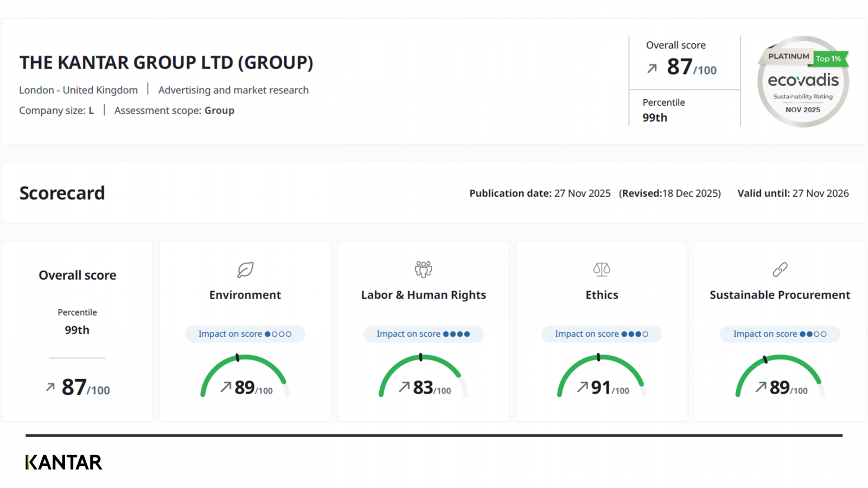Screen dimensions: 868x488
Task: Click the Labor & Human Rights people icon
Action: [423, 269]
